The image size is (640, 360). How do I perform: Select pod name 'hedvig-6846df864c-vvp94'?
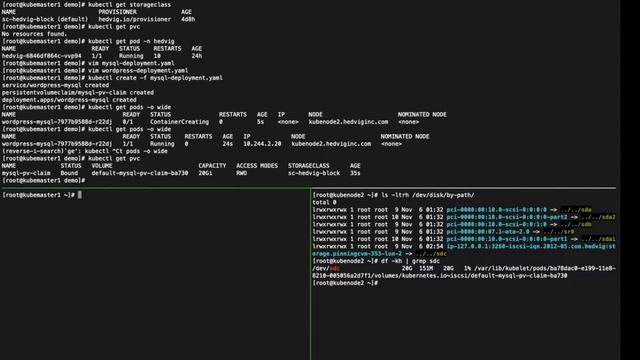click(x=41, y=56)
